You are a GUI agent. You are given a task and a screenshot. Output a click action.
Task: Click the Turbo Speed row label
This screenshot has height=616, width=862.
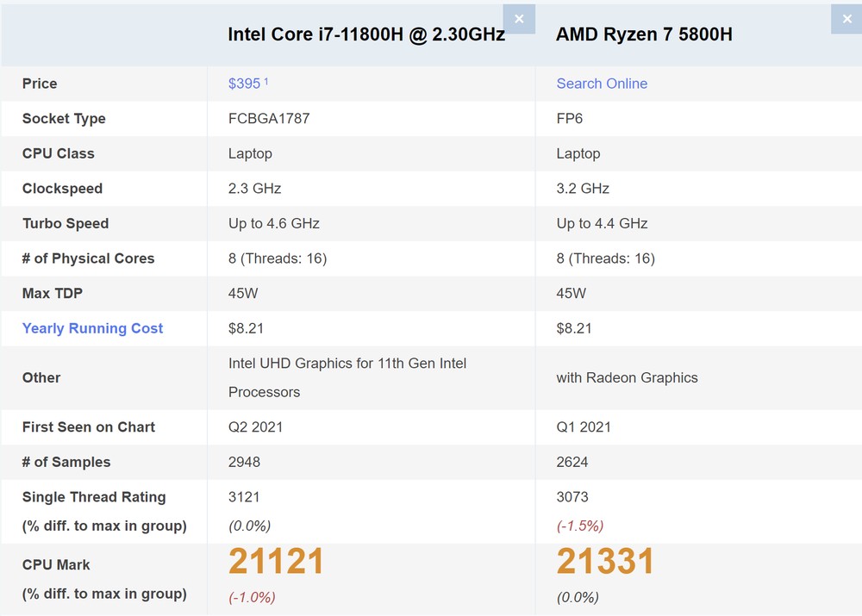[x=66, y=224]
